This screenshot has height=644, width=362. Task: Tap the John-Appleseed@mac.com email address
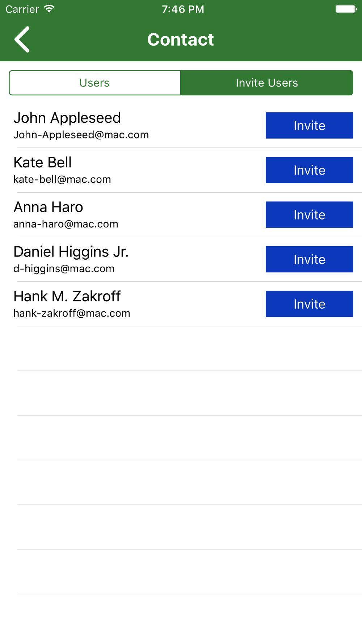pos(81,135)
